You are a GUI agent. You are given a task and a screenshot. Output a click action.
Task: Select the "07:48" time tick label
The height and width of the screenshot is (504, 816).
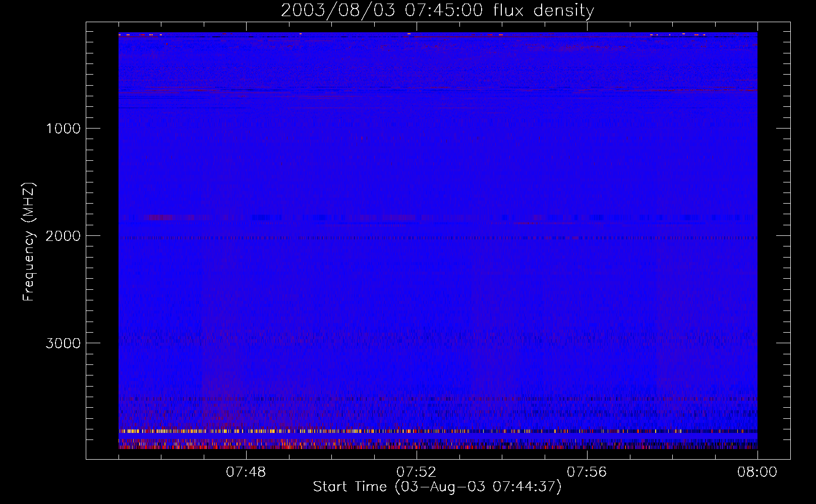pos(246,472)
